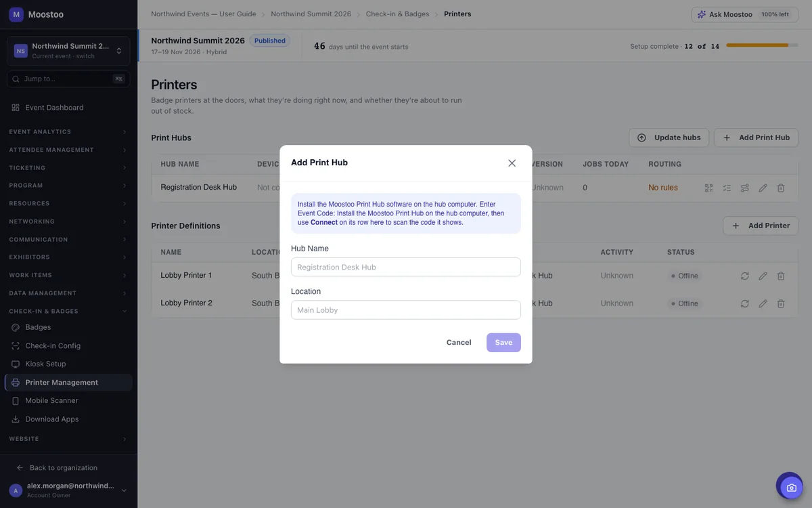This screenshot has height=508, width=812.
Task: Click the plus icon in Add Print Hub button
Action: point(727,137)
